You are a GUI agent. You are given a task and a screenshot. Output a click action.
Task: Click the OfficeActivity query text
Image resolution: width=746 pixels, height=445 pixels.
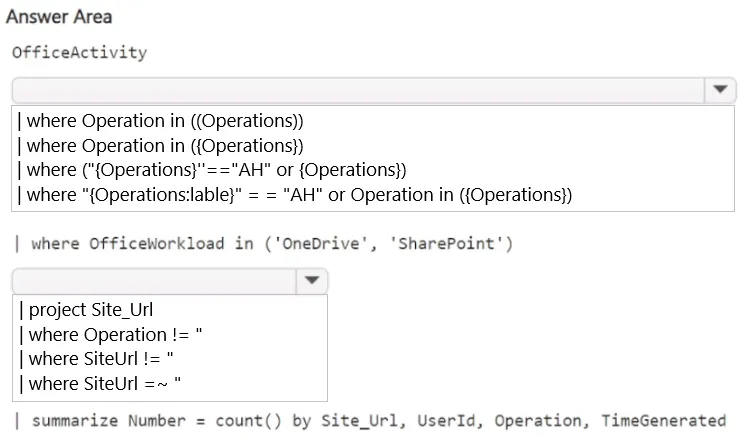(79, 52)
